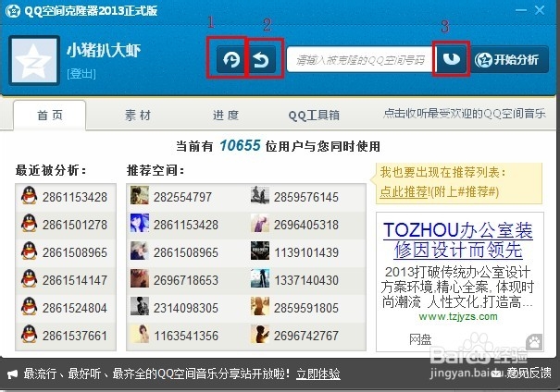Select recommended space 1163541356
The image size is (560, 392).
(x=186, y=336)
